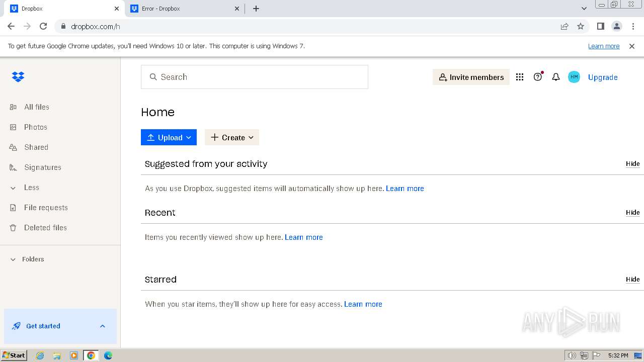Dismiss the Chrome update notification bar
Image resolution: width=644 pixels, height=362 pixels.
point(632,46)
